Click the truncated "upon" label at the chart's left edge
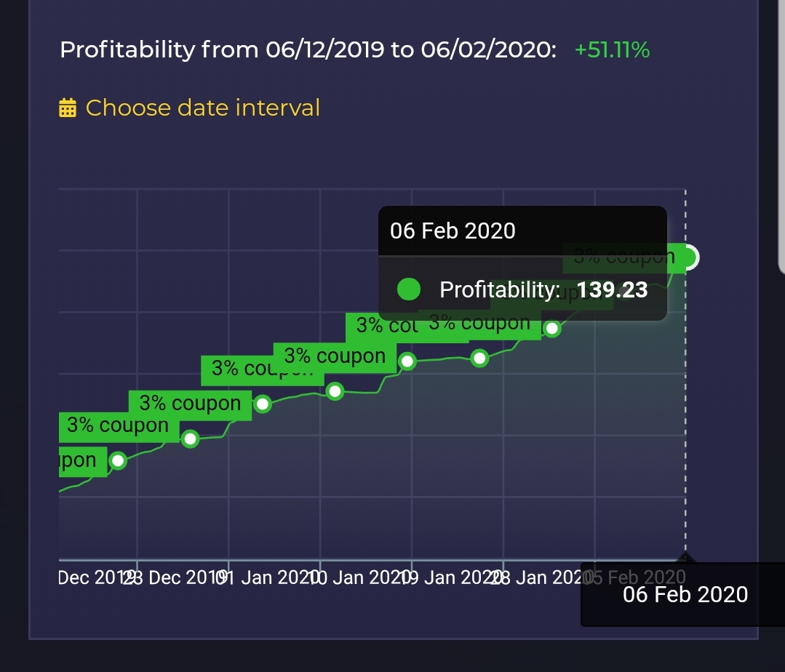Image resolution: width=785 pixels, height=672 pixels. pyautogui.click(x=79, y=460)
